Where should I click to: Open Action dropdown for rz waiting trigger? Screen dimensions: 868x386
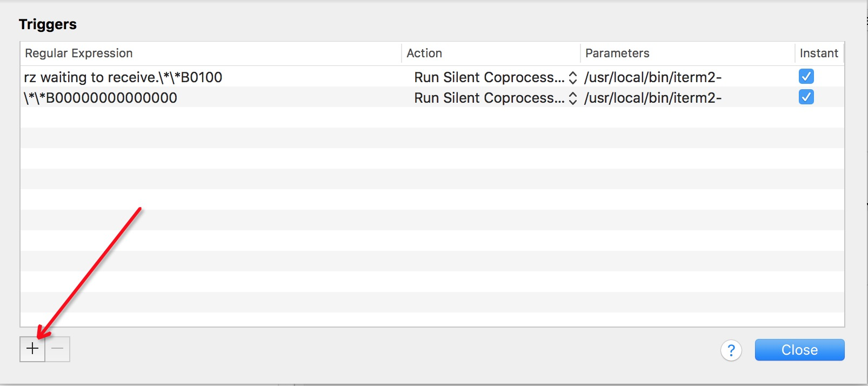pyautogui.click(x=572, y=78)
